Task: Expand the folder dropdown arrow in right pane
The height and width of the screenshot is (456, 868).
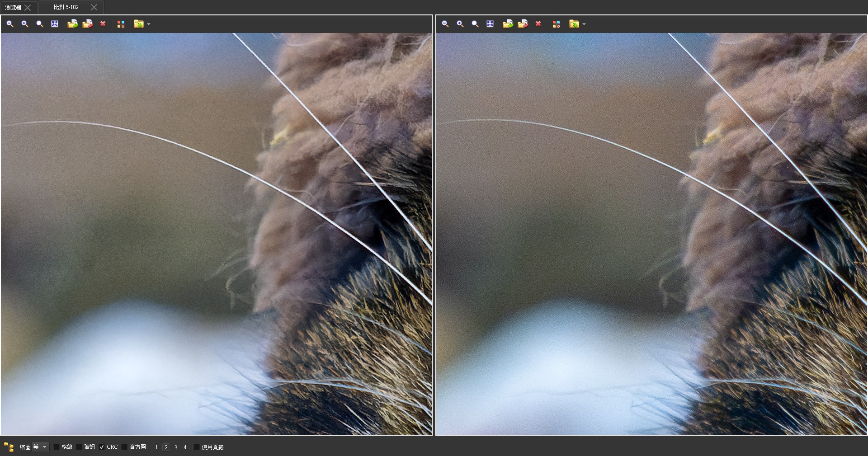Action: (x=584, y=24)
